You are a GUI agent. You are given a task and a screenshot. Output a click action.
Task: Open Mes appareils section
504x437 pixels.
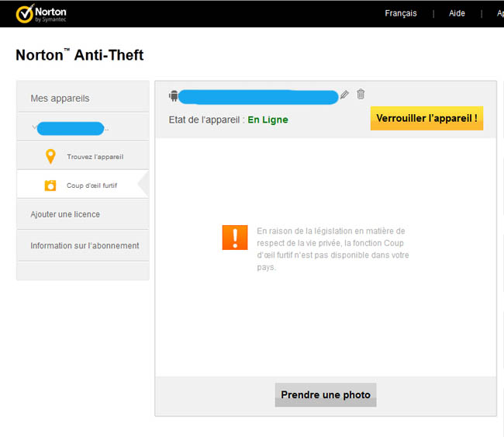coord(83,98)
